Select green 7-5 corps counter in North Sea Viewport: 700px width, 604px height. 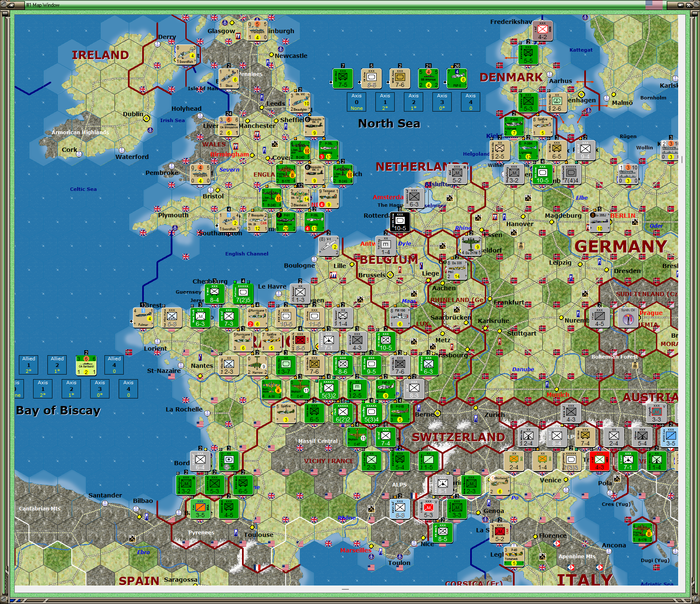[x=343, y=78]
